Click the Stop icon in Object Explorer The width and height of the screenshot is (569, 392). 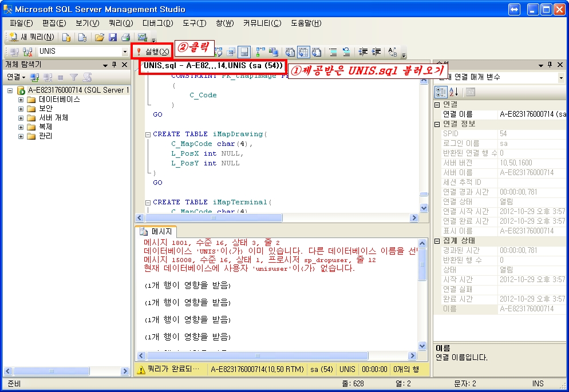point(61,77)
